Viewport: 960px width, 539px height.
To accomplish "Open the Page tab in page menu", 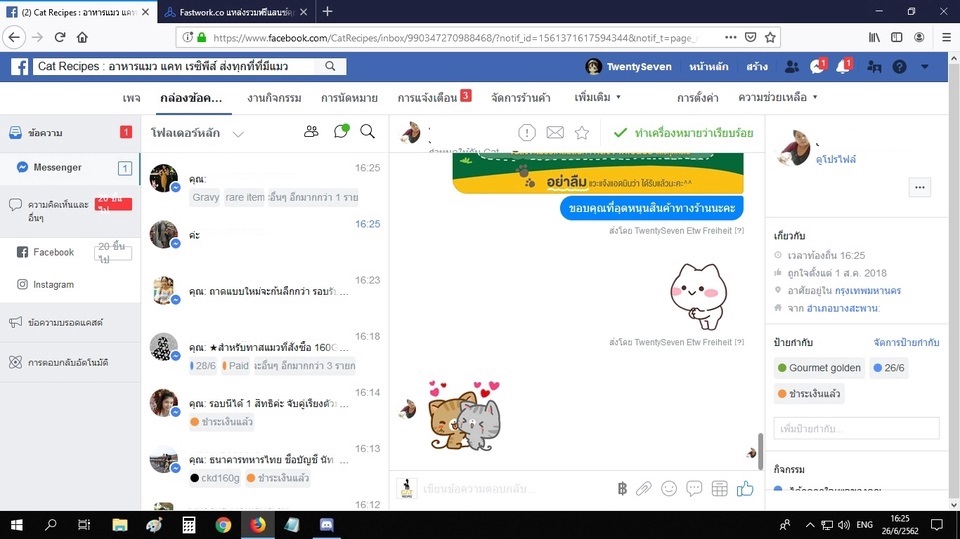I will 131,98.
